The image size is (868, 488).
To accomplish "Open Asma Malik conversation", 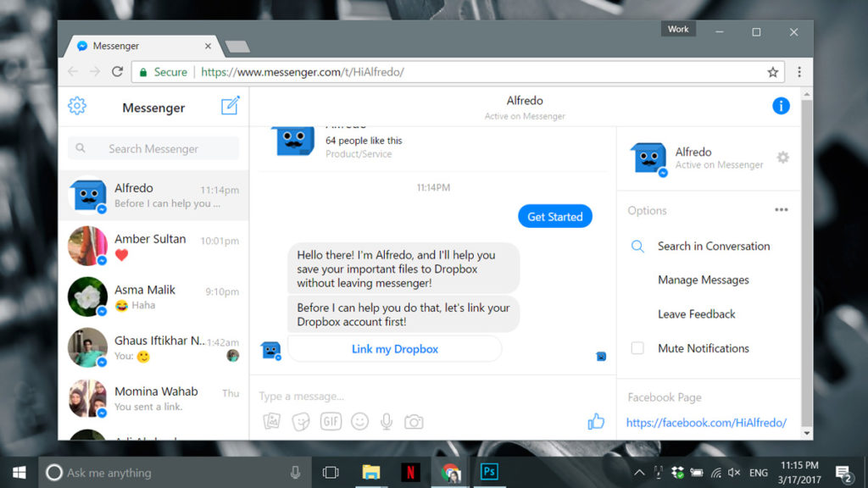I will [x=153, y=297].
